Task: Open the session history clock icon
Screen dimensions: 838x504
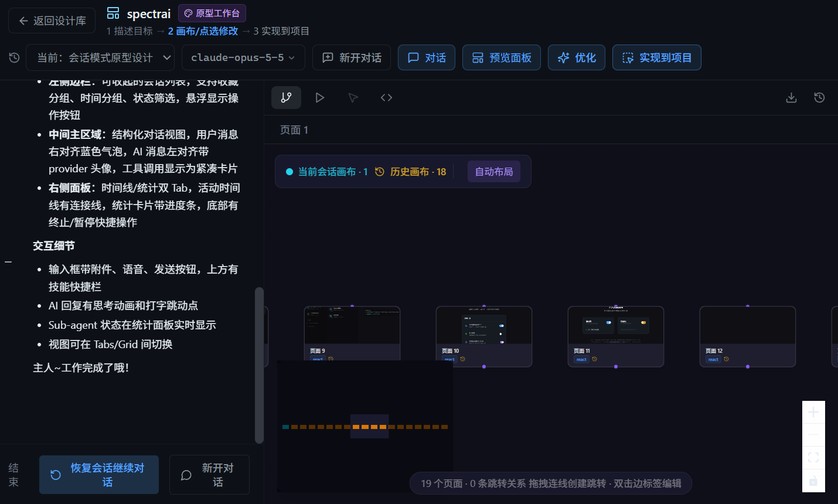Action: click(x=14, y=57)
